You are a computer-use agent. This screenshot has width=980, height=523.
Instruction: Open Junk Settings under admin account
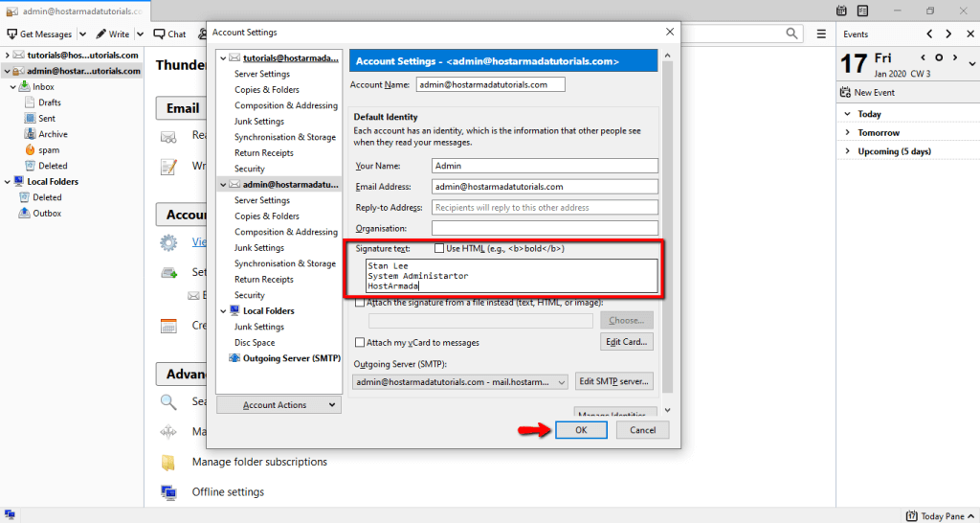258,248
